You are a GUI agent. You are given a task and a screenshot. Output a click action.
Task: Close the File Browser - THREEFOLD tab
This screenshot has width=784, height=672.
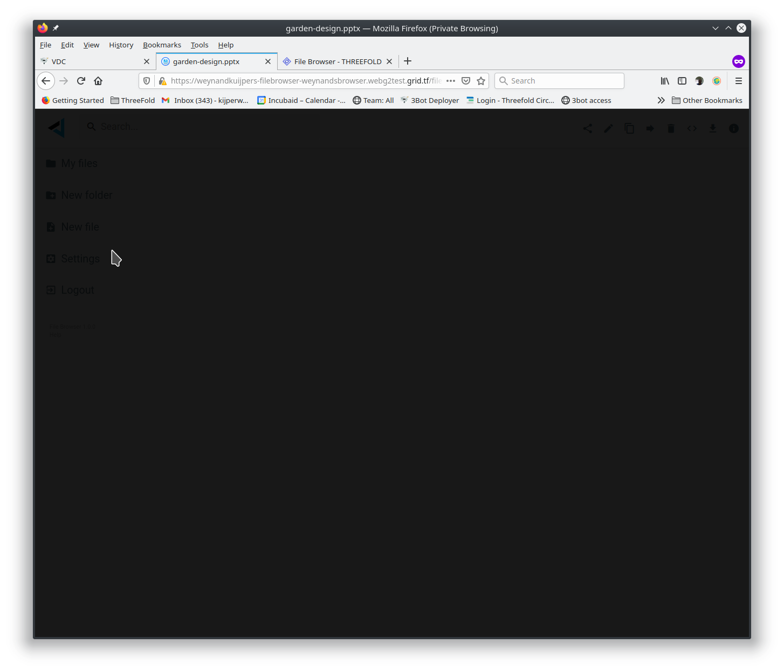pyautogui.click(x=389, y=61)
